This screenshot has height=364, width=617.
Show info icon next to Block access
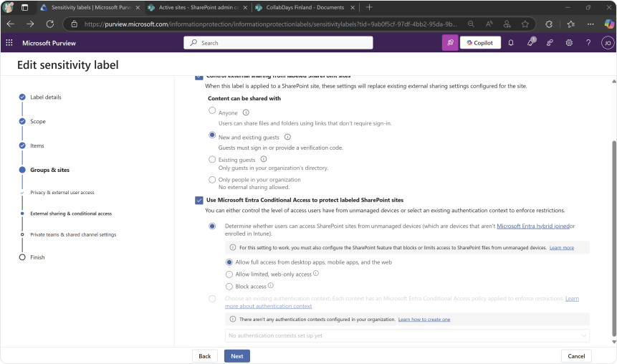coord(271,285)
